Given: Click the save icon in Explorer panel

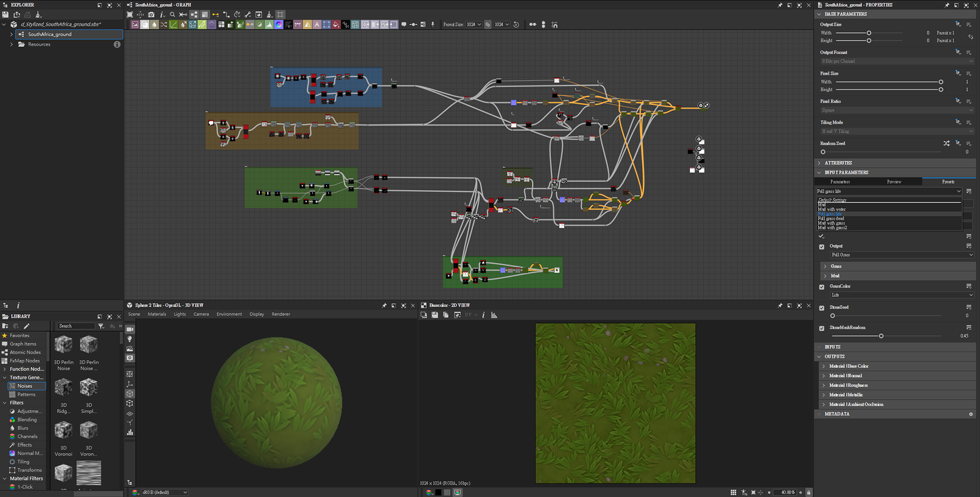Looking at the screenshot, I should (6, 15).
